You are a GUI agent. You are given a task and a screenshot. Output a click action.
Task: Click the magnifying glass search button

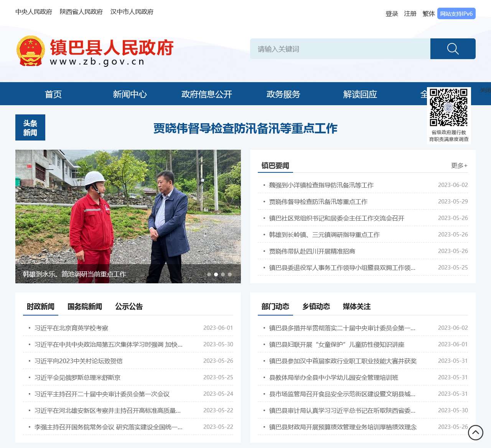click(453, 49)
